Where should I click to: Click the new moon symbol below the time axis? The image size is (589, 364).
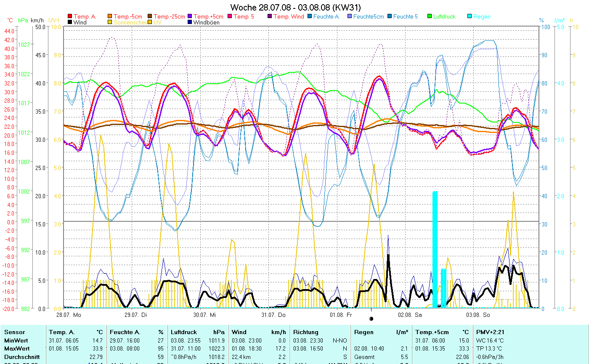[x=371, y=319]
